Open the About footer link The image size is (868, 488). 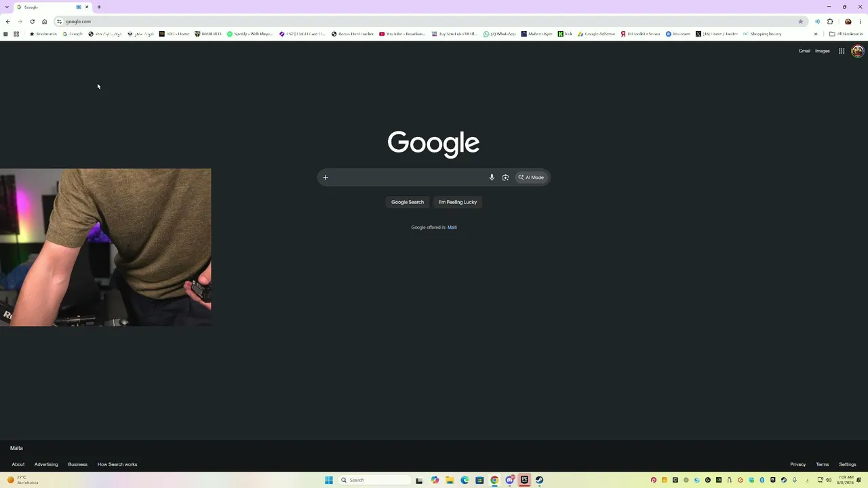click(x=18, y=464)
